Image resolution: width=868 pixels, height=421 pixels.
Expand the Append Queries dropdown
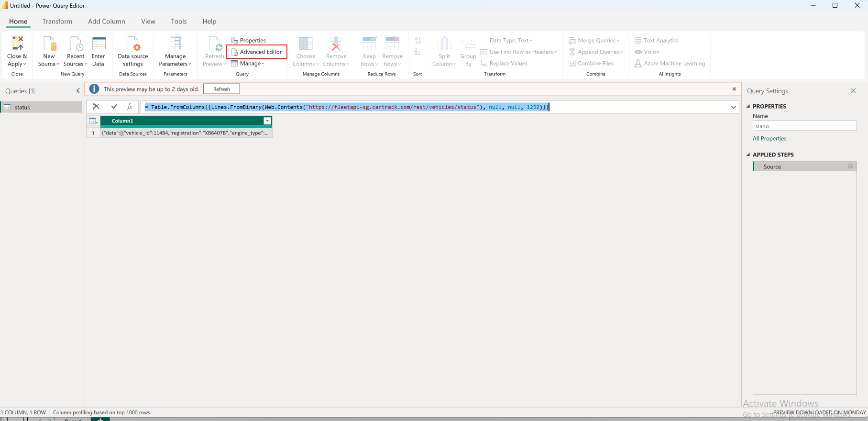pos(596,52)
